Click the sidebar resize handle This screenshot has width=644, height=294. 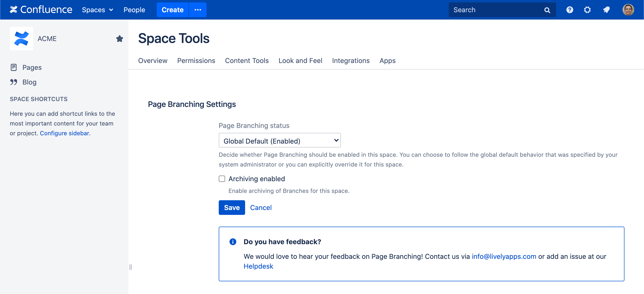click(x=130, y=267)
